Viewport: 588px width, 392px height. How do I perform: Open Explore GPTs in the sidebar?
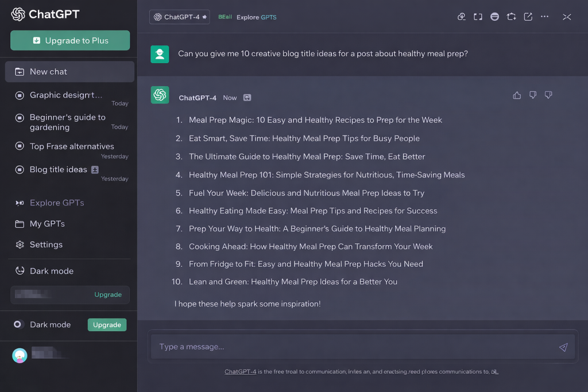click(57, 203)
